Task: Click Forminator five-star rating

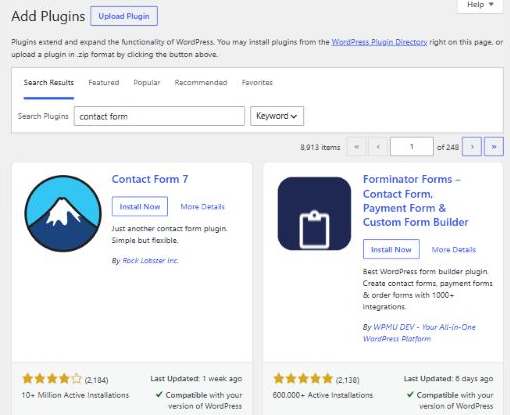Action: [x=303, y=379]
